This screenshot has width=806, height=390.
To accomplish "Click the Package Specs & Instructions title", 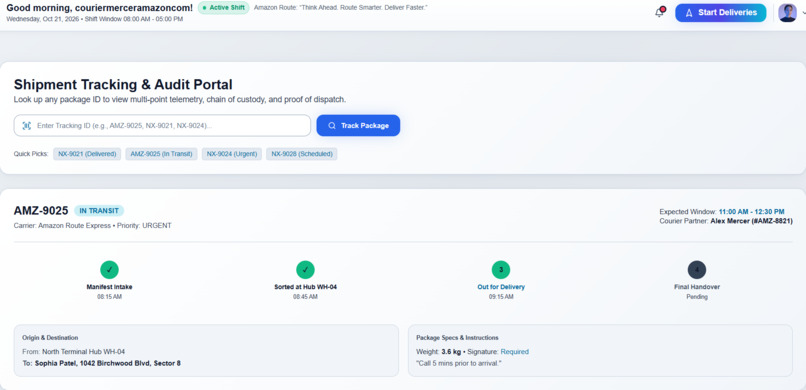I will click(457, 338).
